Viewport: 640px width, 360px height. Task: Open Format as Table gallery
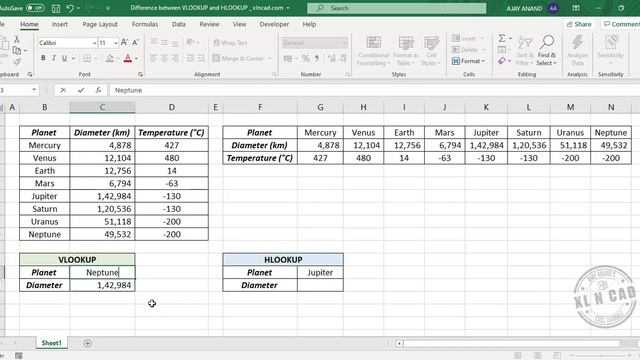pyautogui.click(x=405, y=51)
